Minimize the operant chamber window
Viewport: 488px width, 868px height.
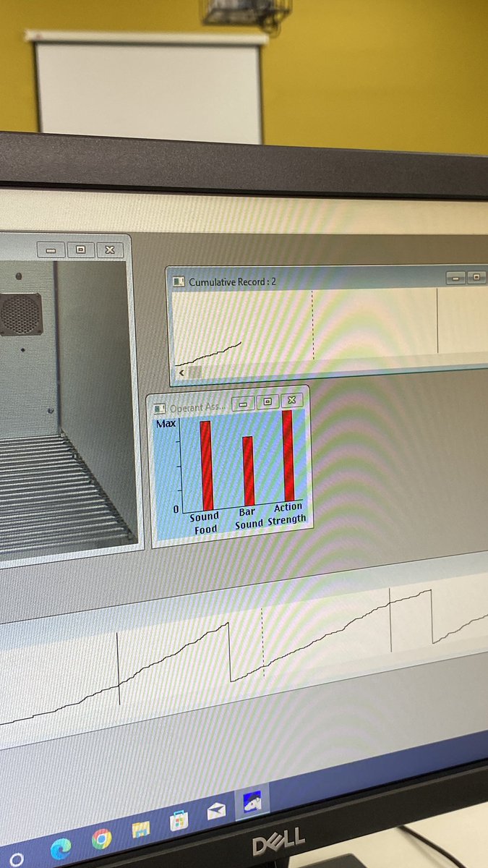click(x=50, y=251)
